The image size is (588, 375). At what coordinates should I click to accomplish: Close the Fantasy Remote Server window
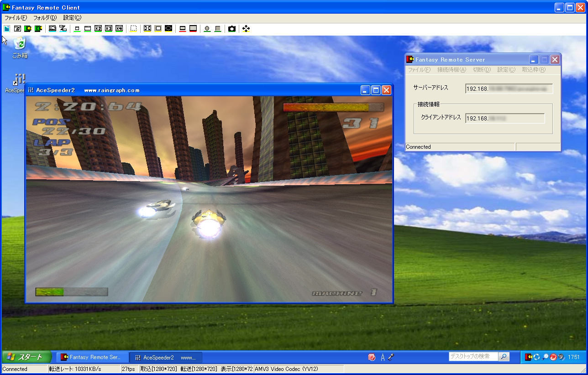555,59
